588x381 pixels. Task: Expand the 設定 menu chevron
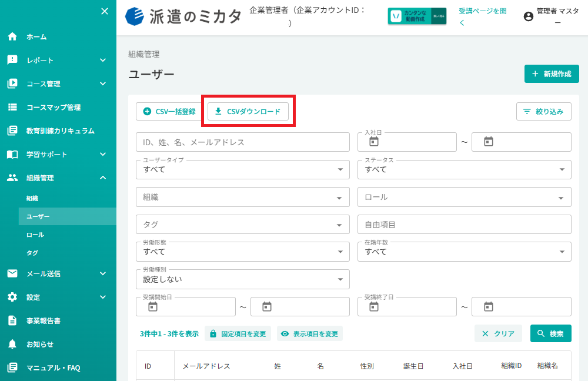click(103, 297)
